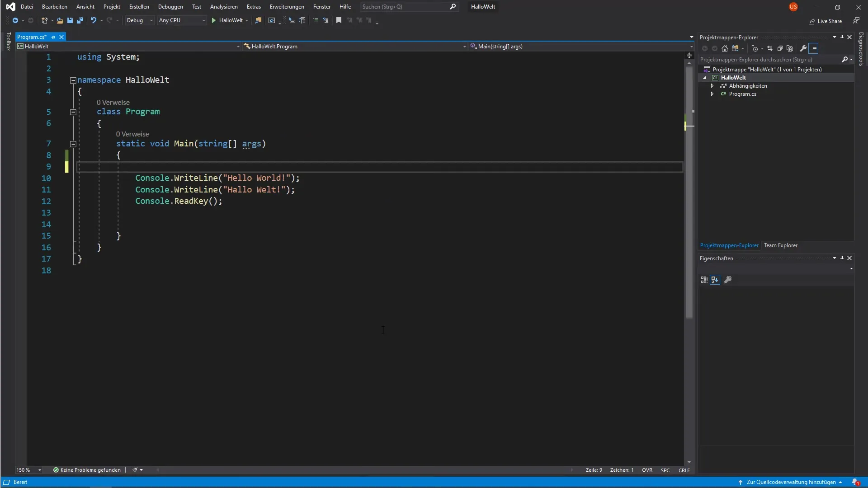Click the Undo arrow icon
Image resolution: width=868 pixels, height=488 pixels.
click(93, 20)
